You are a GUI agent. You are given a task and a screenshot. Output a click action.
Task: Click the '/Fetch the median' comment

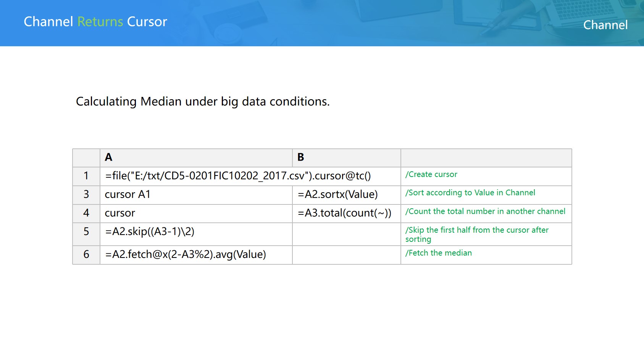point(439,253)
